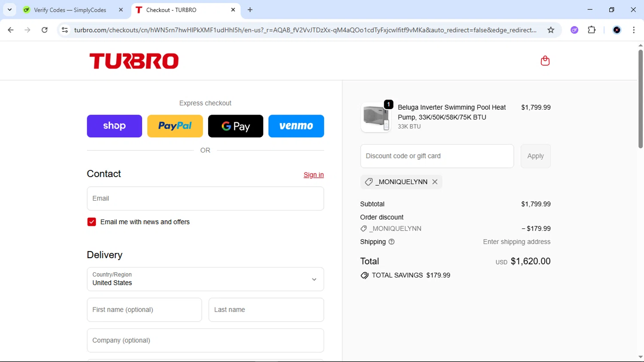Click the browser address bar URL
Screen dimensions: 644x362
point(305,30)
